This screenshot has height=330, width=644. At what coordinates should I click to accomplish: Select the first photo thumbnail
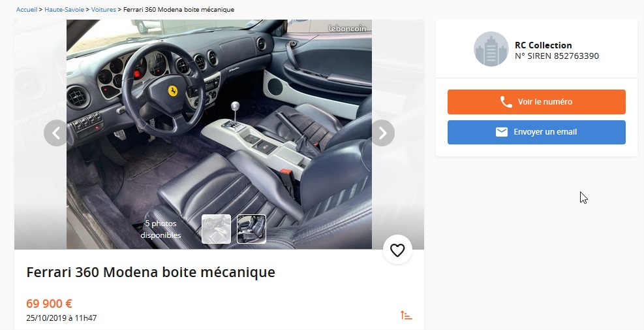point(216,229)
